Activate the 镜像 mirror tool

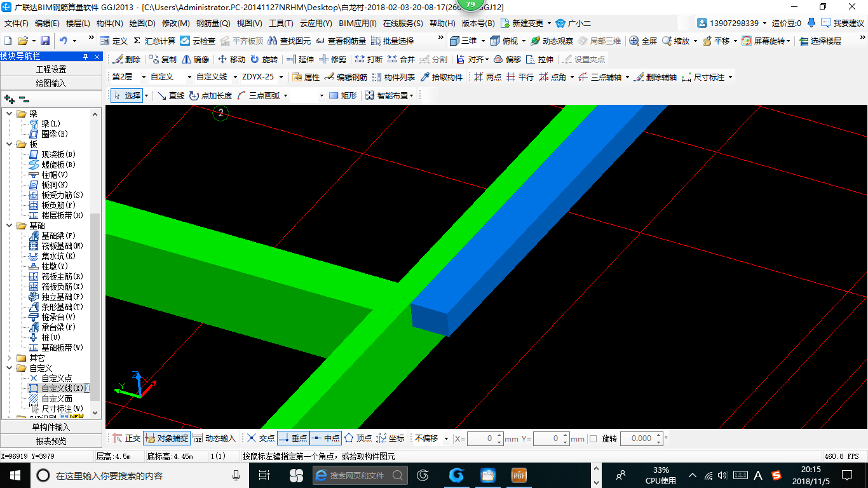(195, 59)
